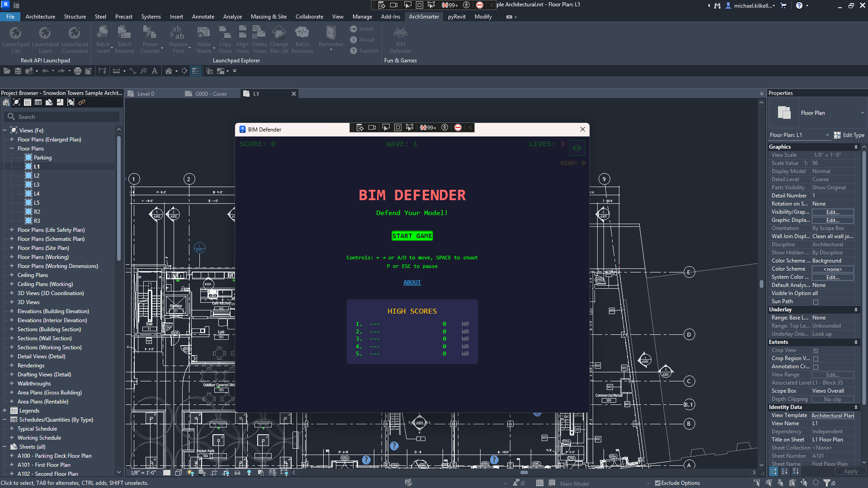Screen dimensions: 868x488
Task: Click the horizontal scrollbar thumb below the drawing
Action: coord(524,473)
